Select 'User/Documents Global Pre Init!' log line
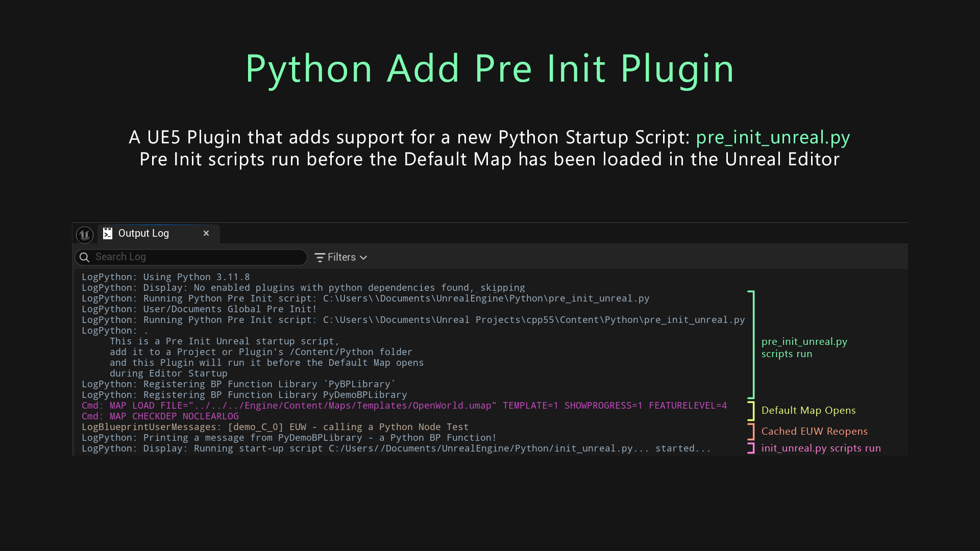 200,309
